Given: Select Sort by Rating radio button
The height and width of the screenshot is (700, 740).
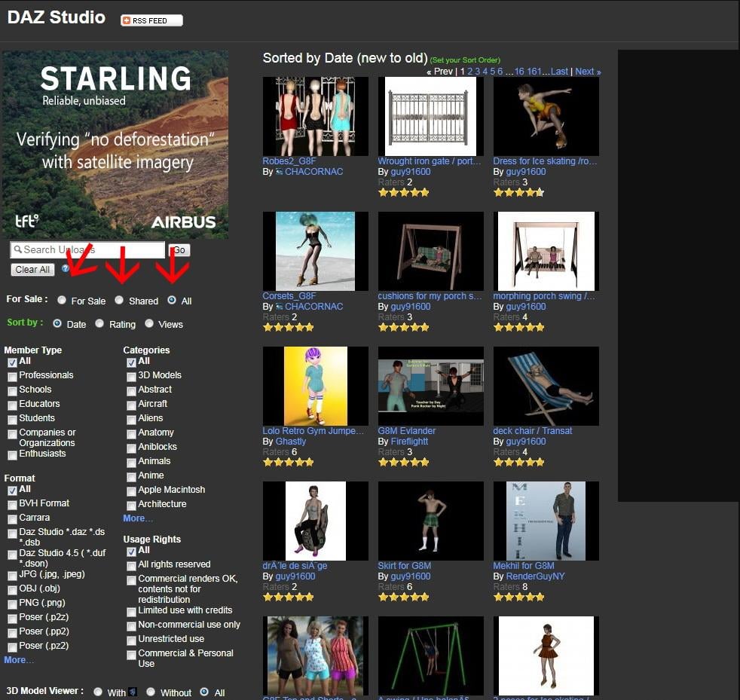Looking at the screenshot, I should click(99, 323).
